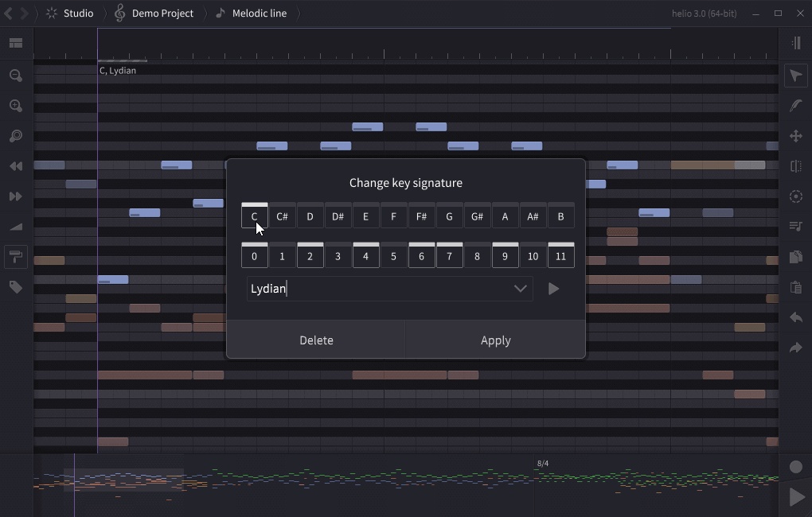812x517 pixels.
Task: Go back with the breadcrumb left arrow
Action: tap(8, 14)
